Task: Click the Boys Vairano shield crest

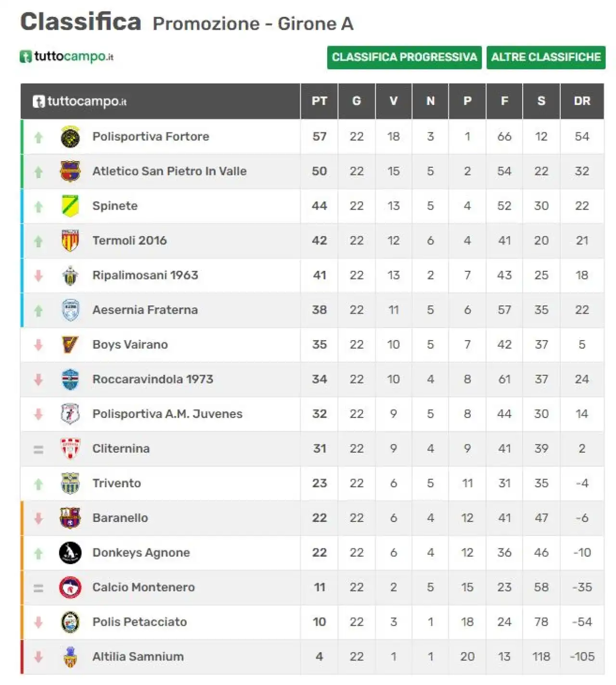Action: [70, 344]
